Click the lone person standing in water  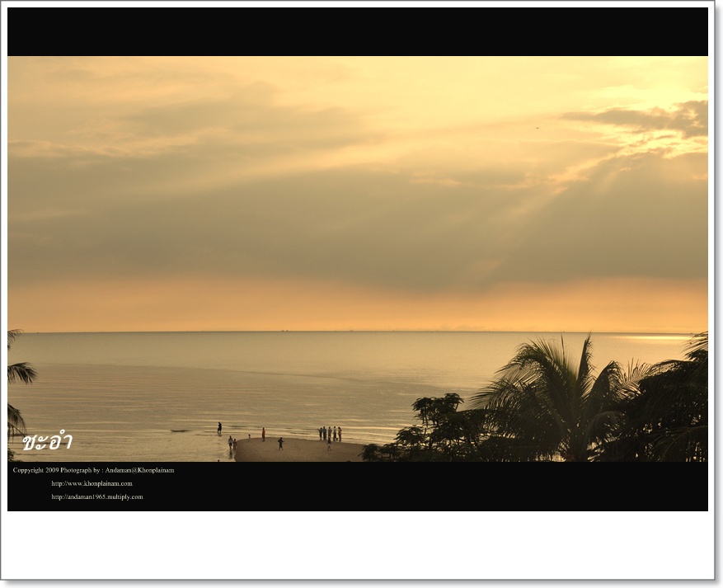(219, 427)
